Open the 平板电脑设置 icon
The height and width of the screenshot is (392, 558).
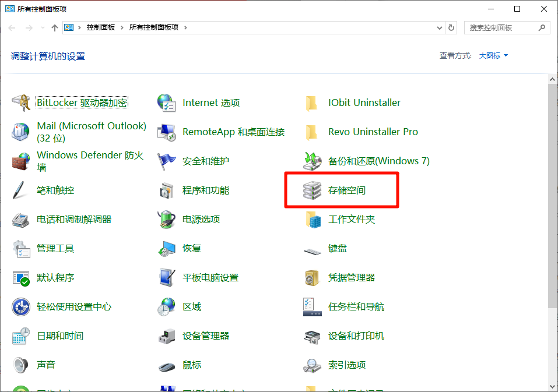167,278
